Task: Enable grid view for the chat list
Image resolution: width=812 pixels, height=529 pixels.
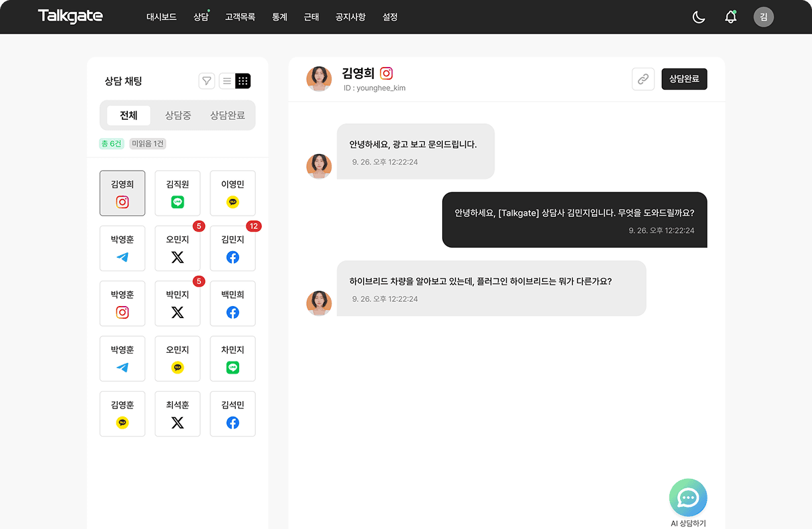Action: pos(243,80)
